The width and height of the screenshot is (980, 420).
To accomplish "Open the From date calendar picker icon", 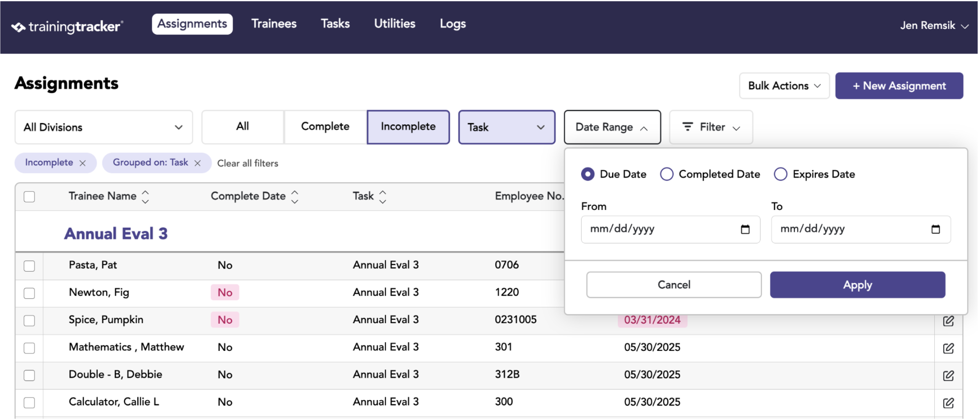I will (x=745, y=229).
